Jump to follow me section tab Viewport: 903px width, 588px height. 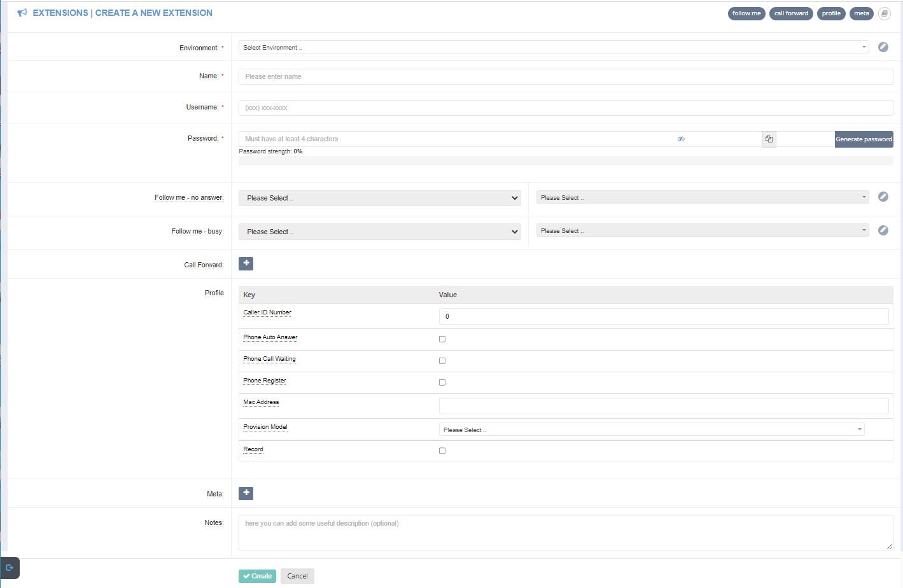(746, 13)
